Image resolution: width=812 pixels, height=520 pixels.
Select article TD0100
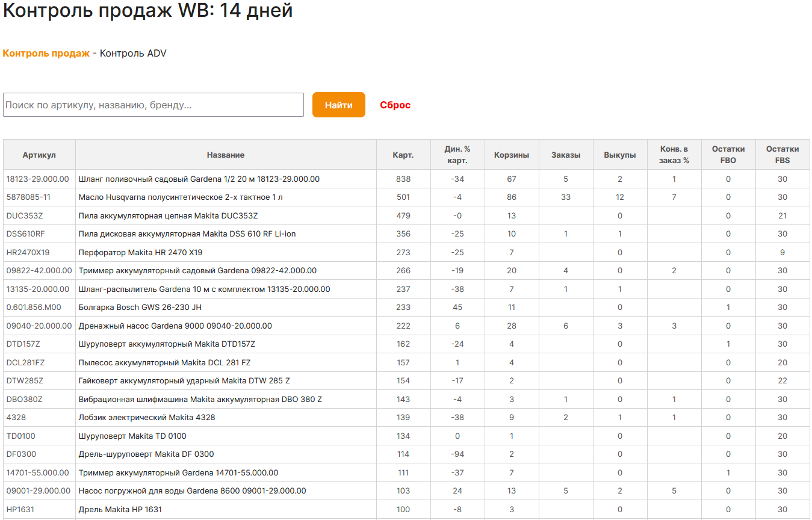(x=21, y=436)
